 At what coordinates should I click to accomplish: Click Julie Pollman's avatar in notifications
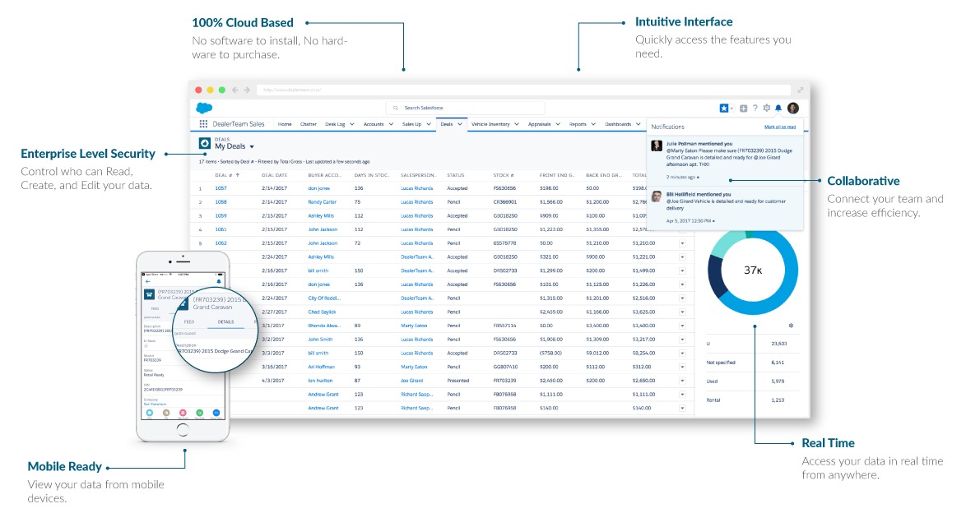(657, 146)
